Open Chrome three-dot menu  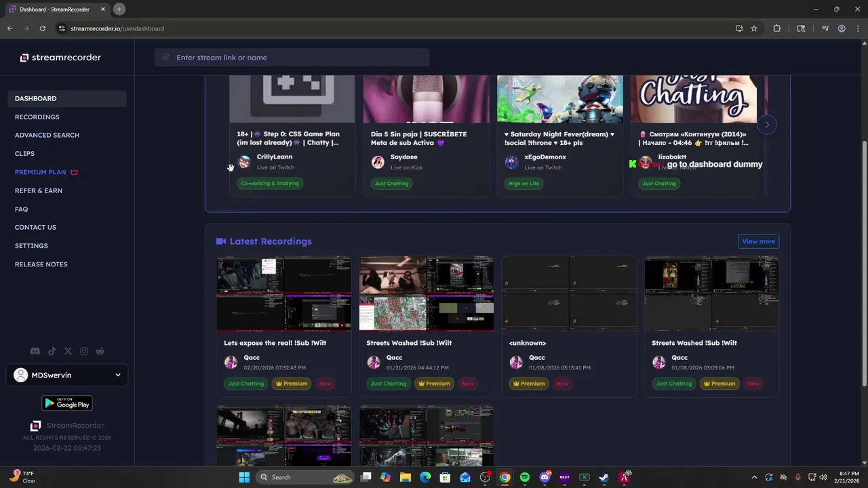858,28
